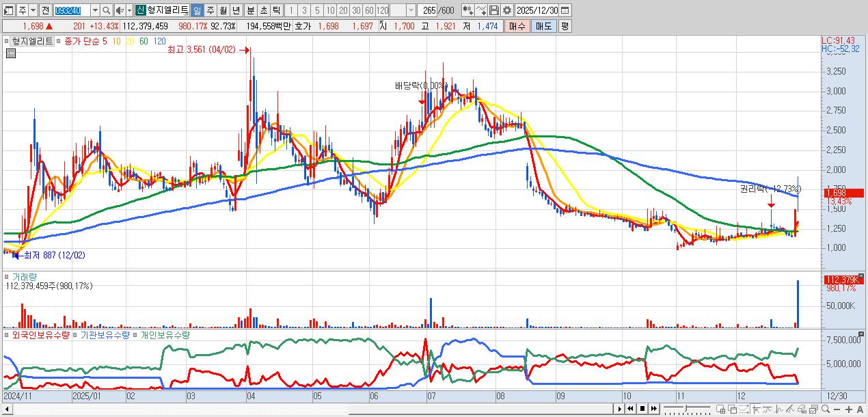This screenshot has width=868, height=417.
Task: Adjust the playback speed slider
Action: pyautogui.click(x=686, y=409)
